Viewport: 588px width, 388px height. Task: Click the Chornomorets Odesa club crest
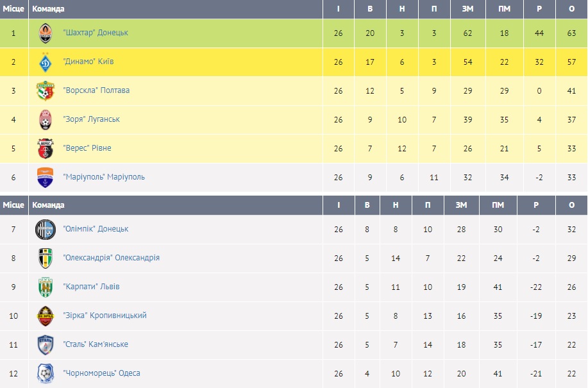45,373
